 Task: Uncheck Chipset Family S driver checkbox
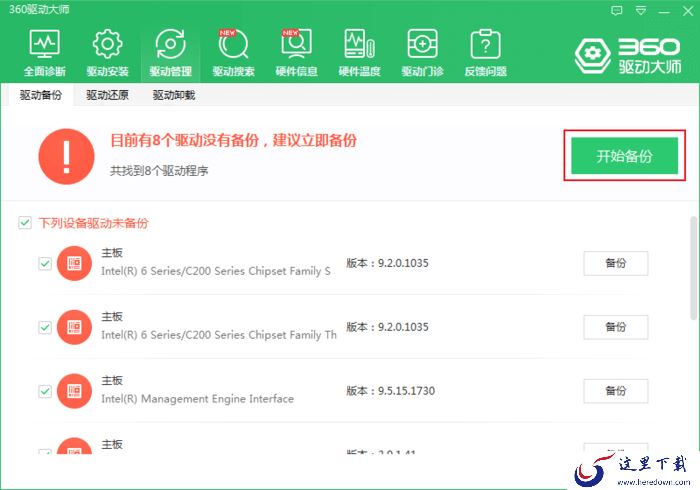pyautogui.click(x=45, y=263)
